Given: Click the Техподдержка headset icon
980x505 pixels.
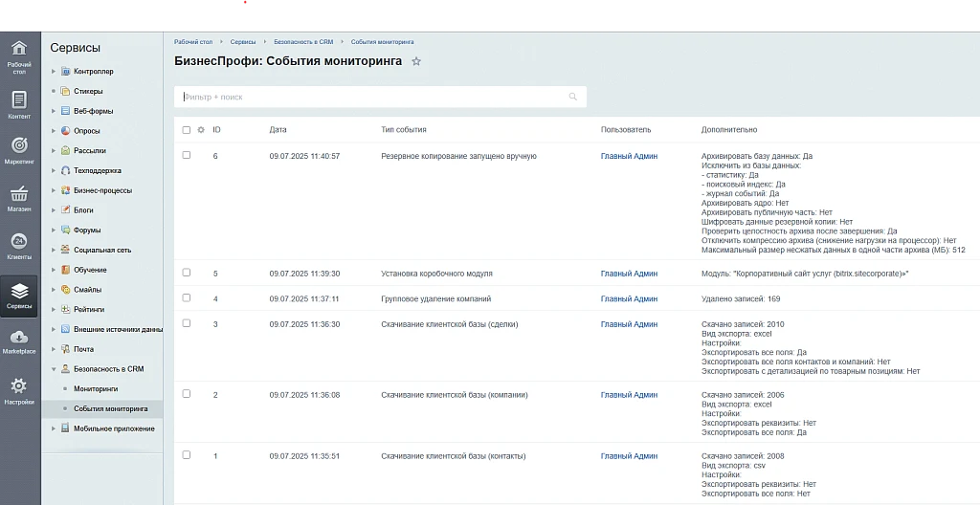Looking at the screenshot, I should [66, 170].
